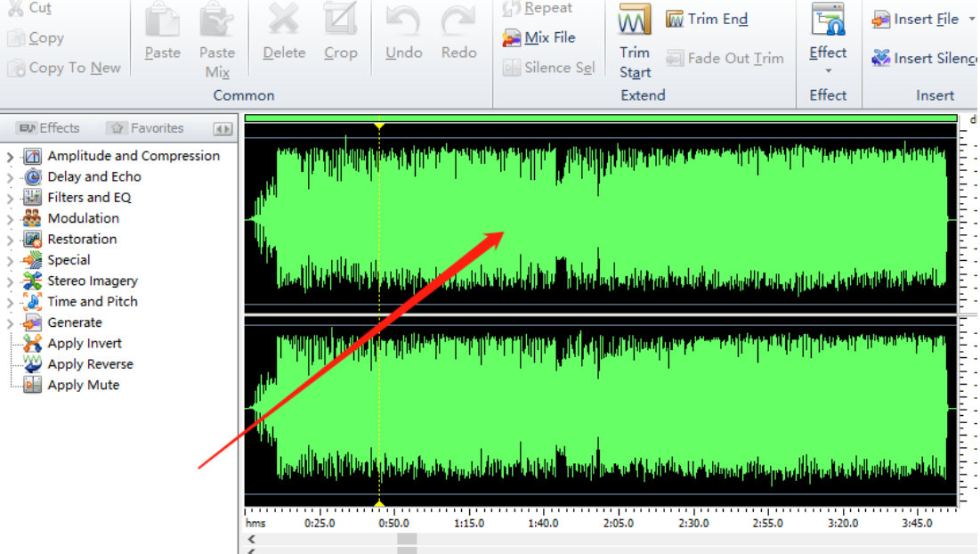
Task: Click the Insert Silence icon
Action: click(x=880, y=58)
